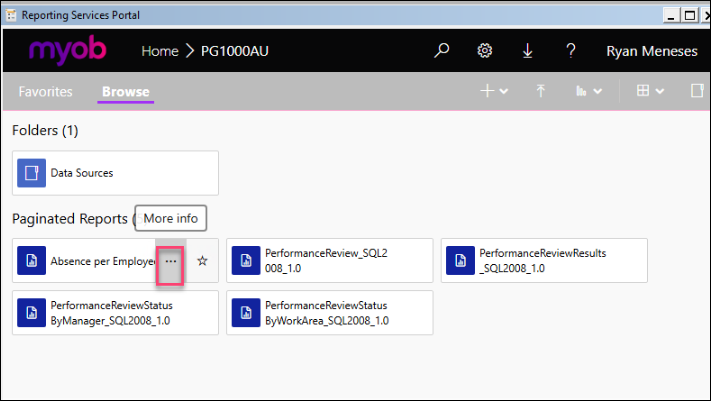711x401 pixels.
Task: Open PerformanceReviewStatusByManager_SQL2008_1.0 report
Action: tap(115, 313)
